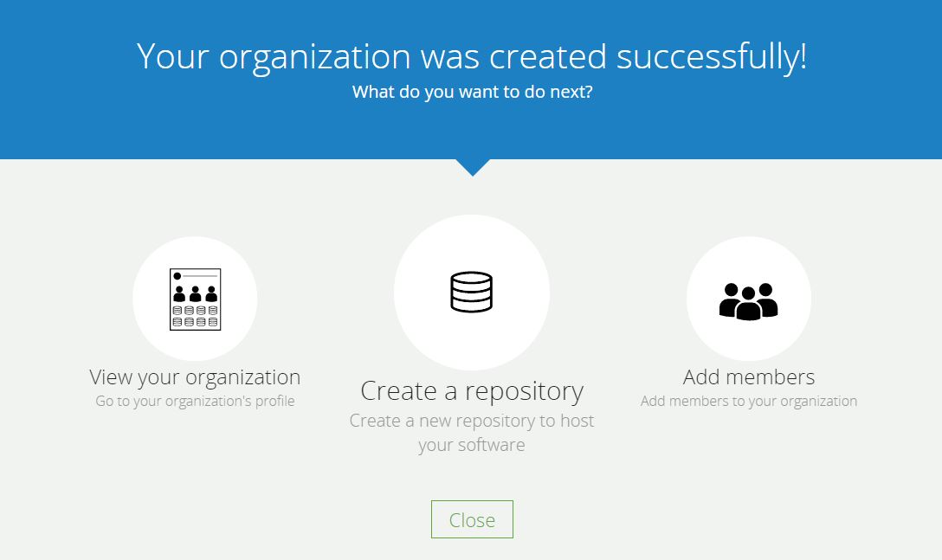Click the downward triangle pointer below banner

click(473, 166)
